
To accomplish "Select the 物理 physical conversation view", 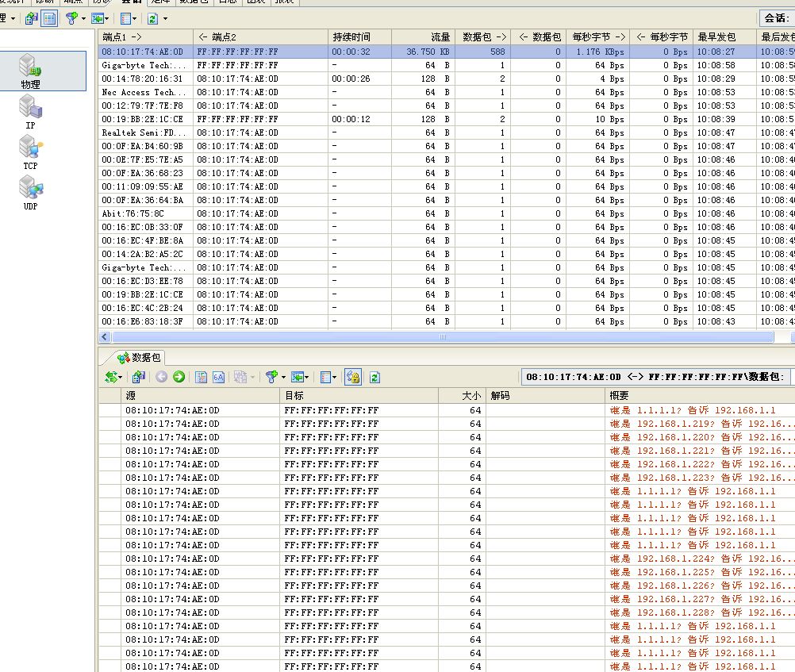I will [x=31, y=71].
